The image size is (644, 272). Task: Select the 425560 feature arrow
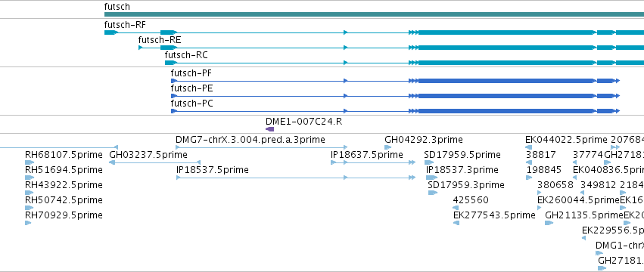pos(456,208)
